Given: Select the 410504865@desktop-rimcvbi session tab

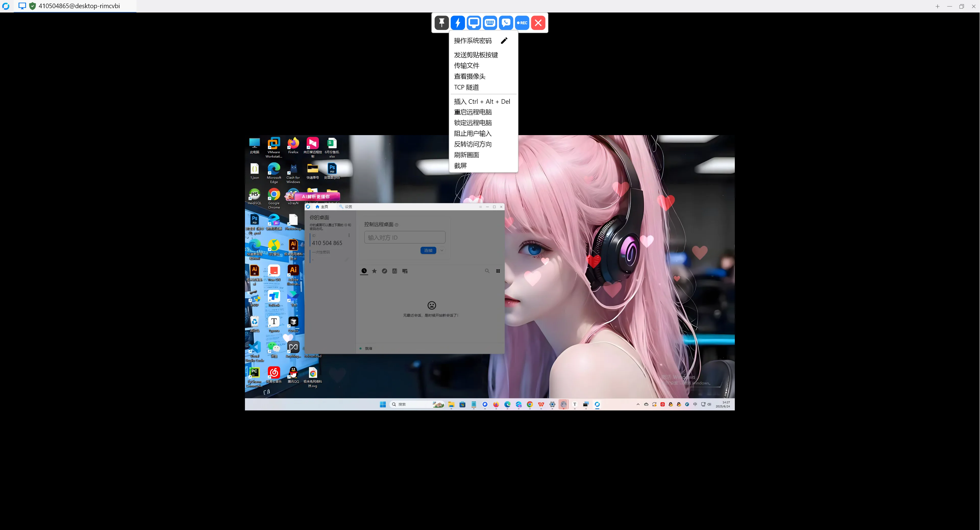Looking at the screenshot, I should [75, 6].
